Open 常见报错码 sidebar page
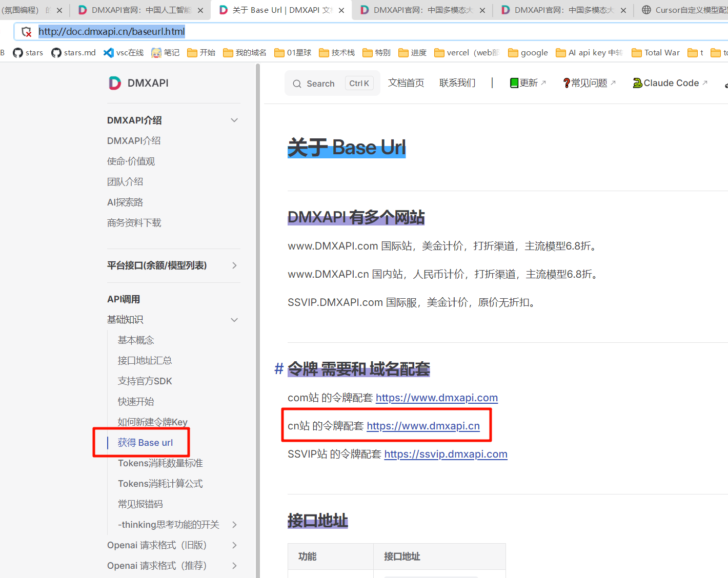Viewport: 728px width, 578px height. click(x=140, y=504)
